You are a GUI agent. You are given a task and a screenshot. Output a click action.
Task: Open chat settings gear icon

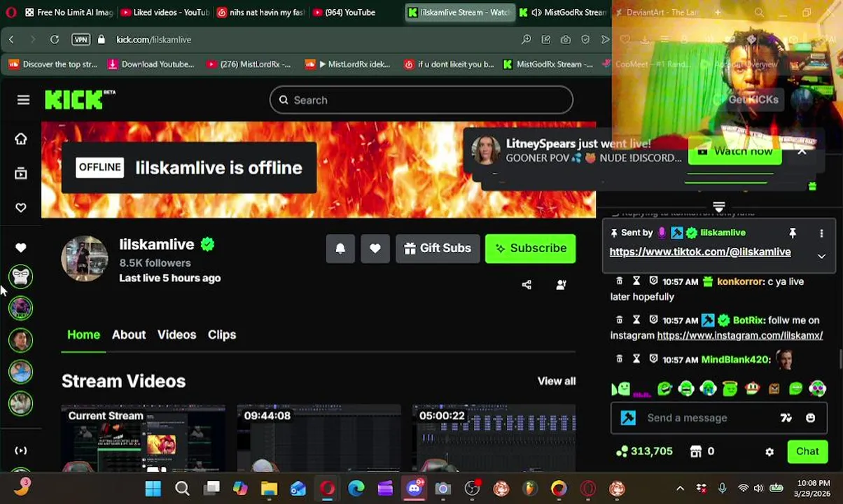pos(769,451)
